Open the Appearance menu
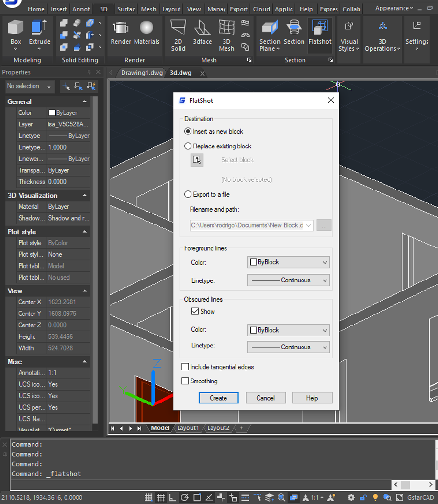438x504 pixels. [x=394, y=8]
